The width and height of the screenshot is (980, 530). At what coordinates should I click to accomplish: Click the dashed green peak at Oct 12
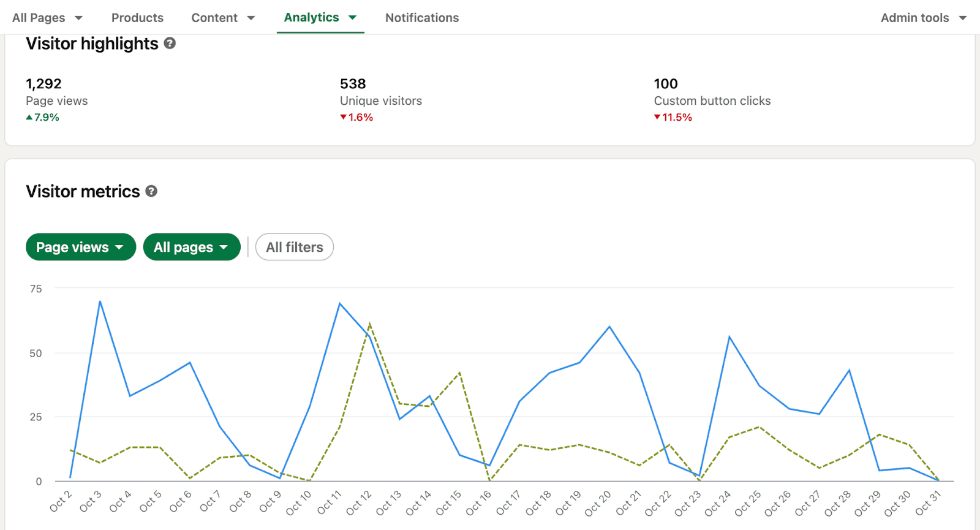(369, 324)
